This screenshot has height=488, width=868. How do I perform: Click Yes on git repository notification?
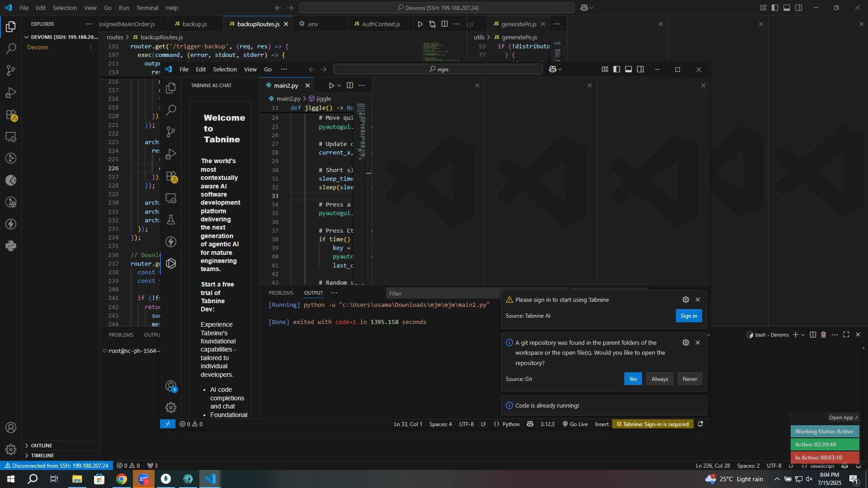633,379
